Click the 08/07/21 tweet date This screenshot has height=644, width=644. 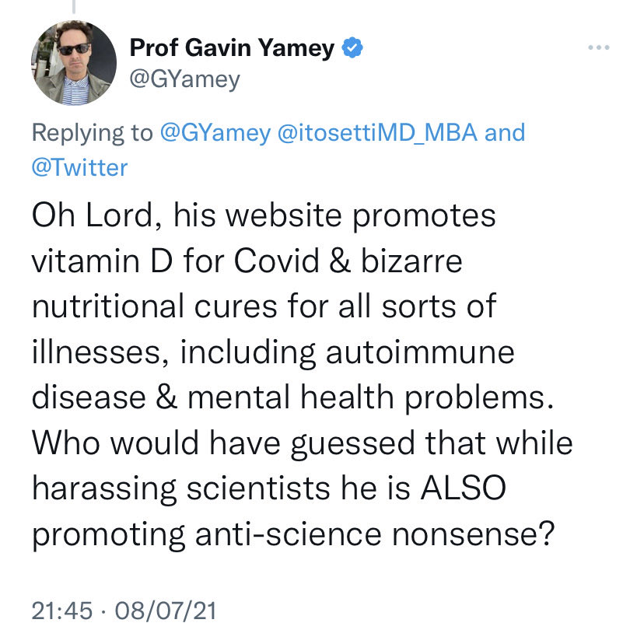(x=165, y=611)
